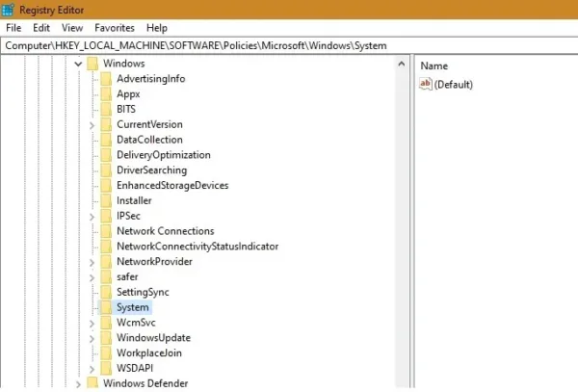Select the DriverSearching key

[152, 170]
